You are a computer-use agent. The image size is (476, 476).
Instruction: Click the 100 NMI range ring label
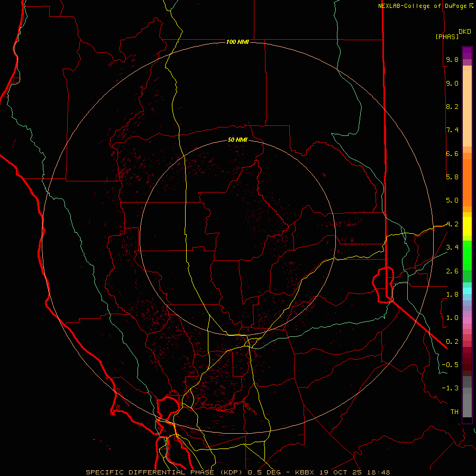click(x=237, y=42)
